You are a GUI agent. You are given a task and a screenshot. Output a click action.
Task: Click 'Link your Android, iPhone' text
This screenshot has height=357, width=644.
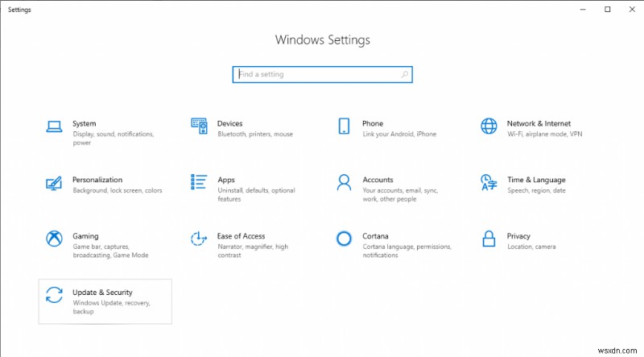tap(399, 134)
